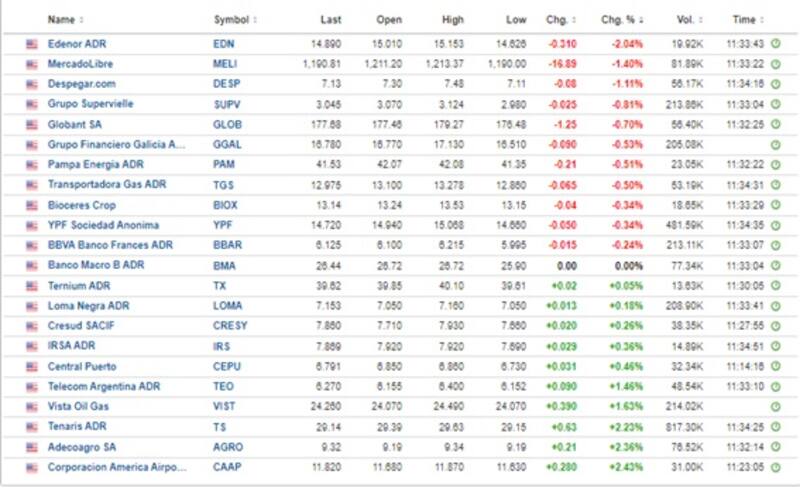Image resolution: width=800 pixels, height=488 pixels.
Task: Click the Adecoagro SA stock name
Action: 83,446
